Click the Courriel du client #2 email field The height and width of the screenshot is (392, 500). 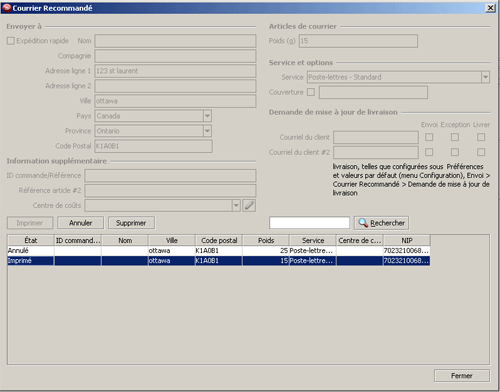376,152
